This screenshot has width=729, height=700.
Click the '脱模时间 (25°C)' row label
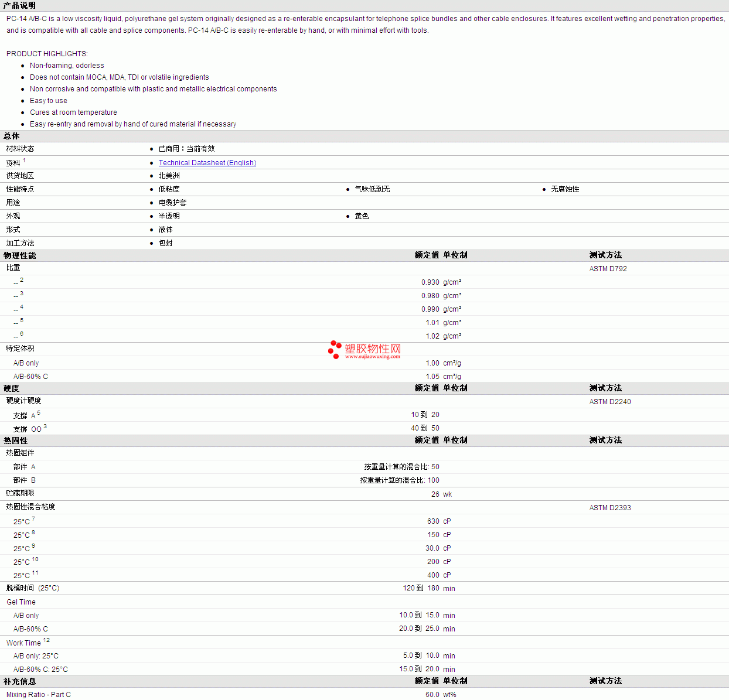click(33, 588)
